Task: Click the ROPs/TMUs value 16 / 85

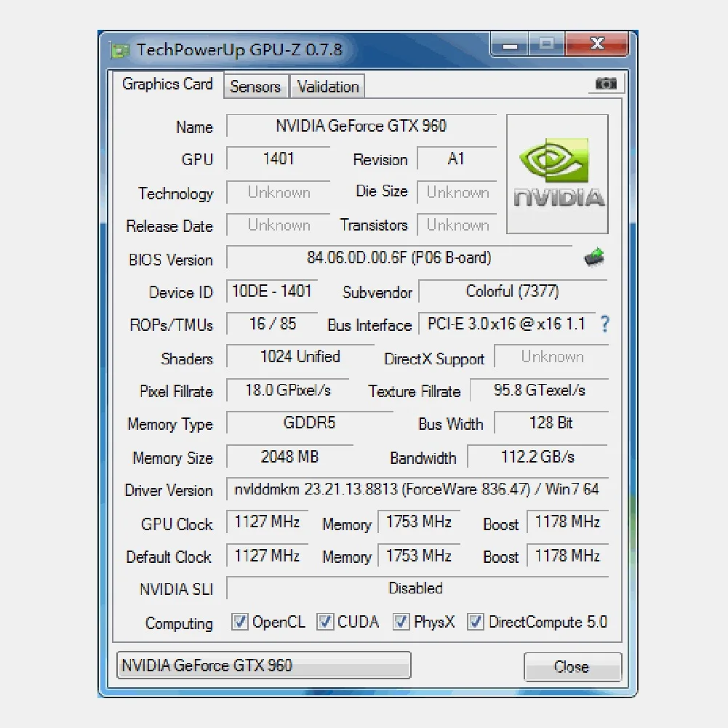Action: pyautogui.click(x=272, y=324)
